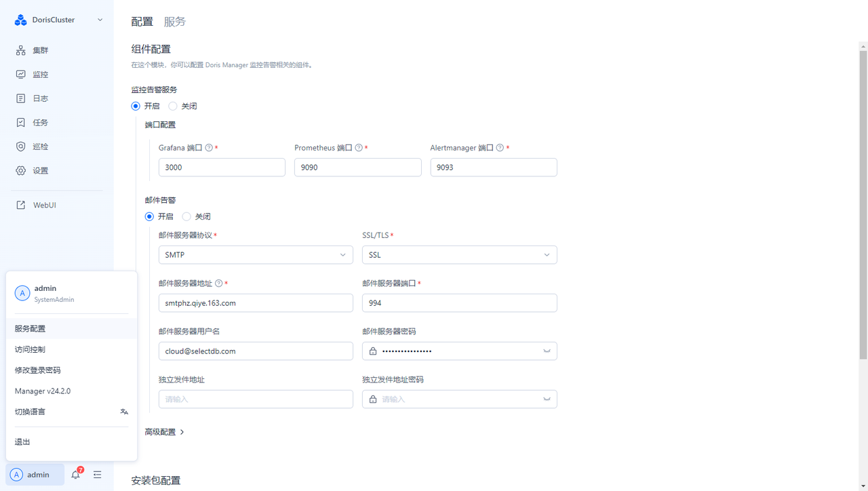Viewport: 868px width, 491px height.
Task: Open the 日志 sidebar item
Action: 57,98
